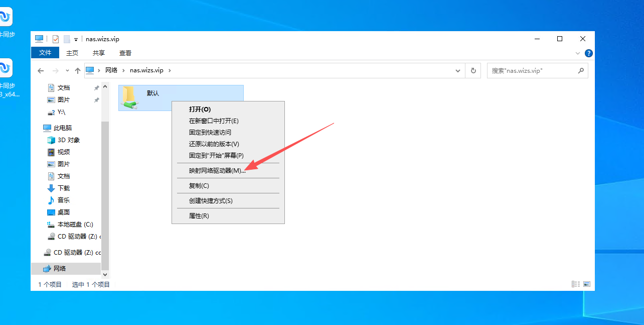The width and height of the screenshot is (644, 325).
Task: Open the sync app icon on desktop
Action: point(5,17)
